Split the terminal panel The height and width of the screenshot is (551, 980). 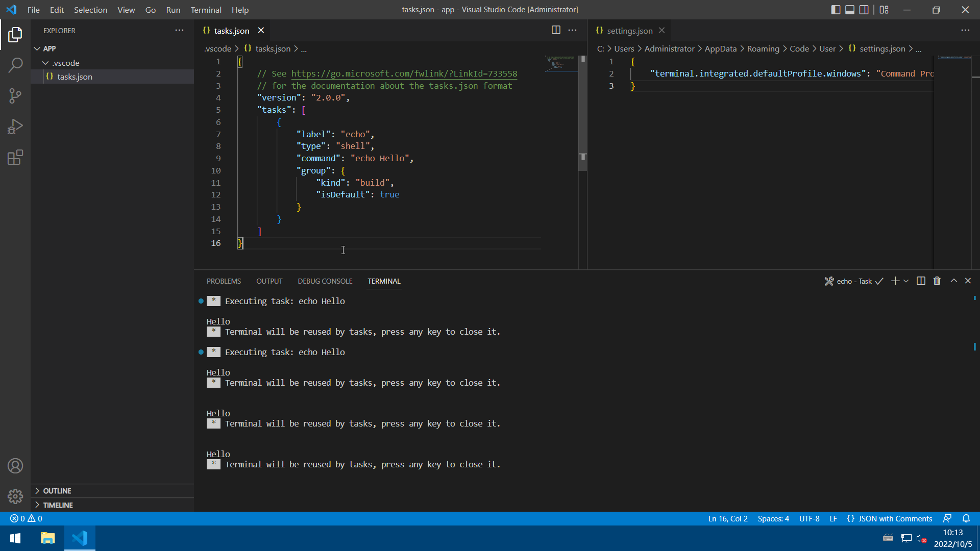921,281
